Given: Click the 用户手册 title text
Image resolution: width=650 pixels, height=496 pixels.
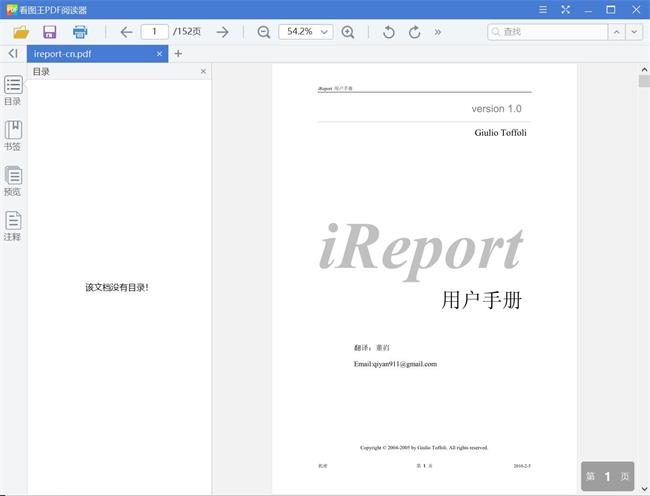Looking at the screenshot, I should [481, 300].
